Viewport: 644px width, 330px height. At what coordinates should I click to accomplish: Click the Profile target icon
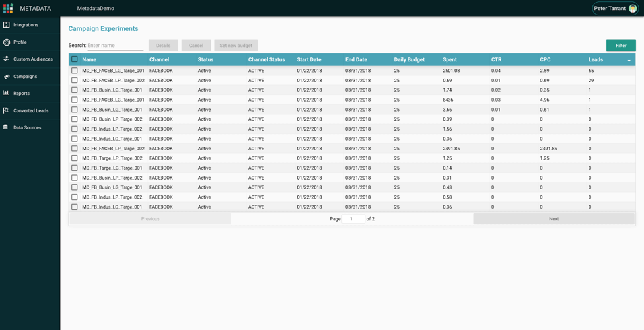6,42
